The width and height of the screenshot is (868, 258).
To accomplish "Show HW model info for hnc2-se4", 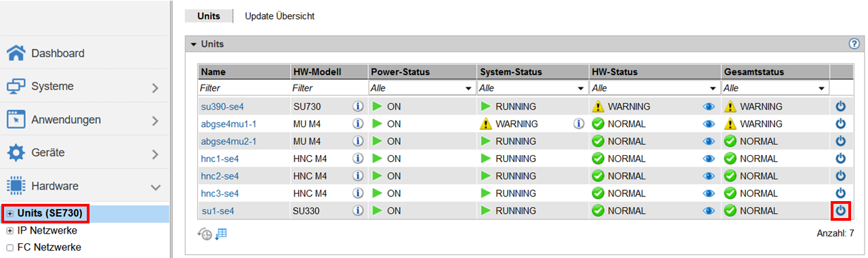I will click(x=358, y=176).
